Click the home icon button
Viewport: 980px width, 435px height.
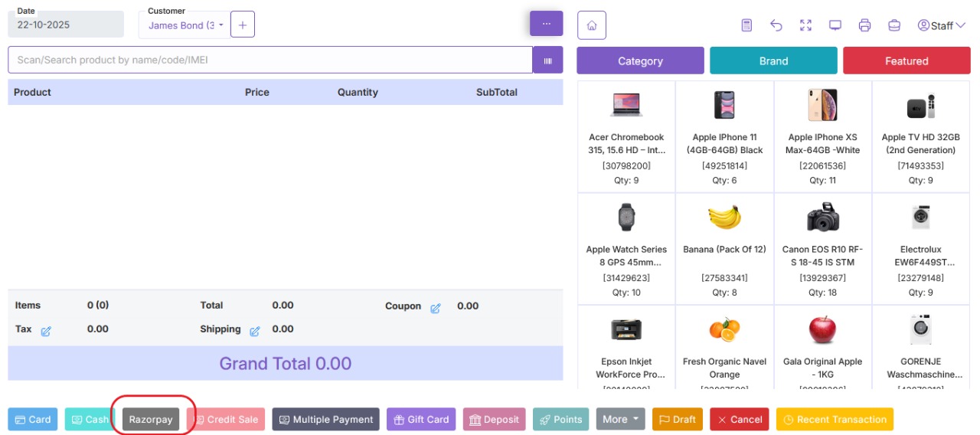click(x=591, y=25)
